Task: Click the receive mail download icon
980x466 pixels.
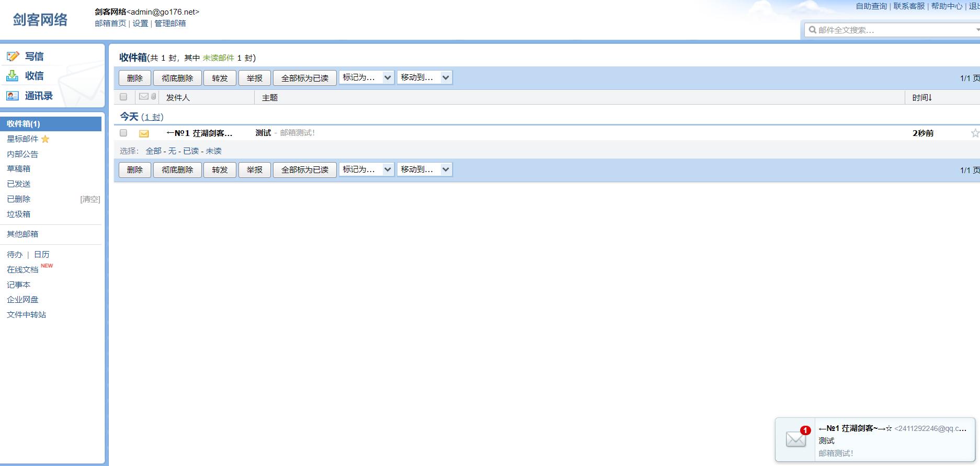Action: [12, 76]
